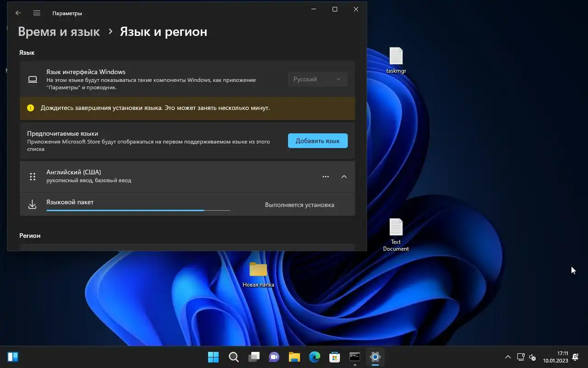Minimize the Параметры window

(x=314, y=9)
